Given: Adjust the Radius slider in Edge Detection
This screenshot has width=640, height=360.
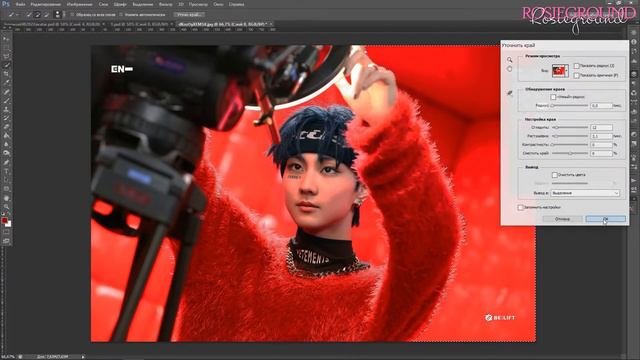Looking at the screenshot, I should click(x=569, y=106).
